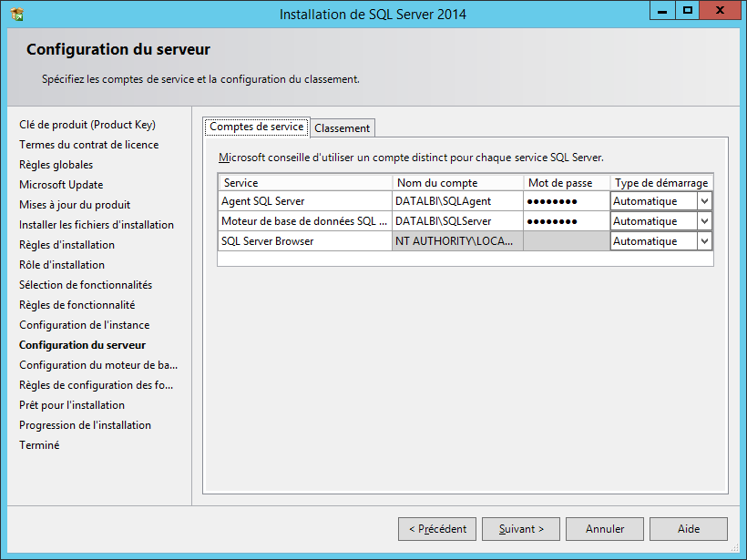Click password field for Moteur de base de données
Screen dimensions: 747x560
pos(567,221)
